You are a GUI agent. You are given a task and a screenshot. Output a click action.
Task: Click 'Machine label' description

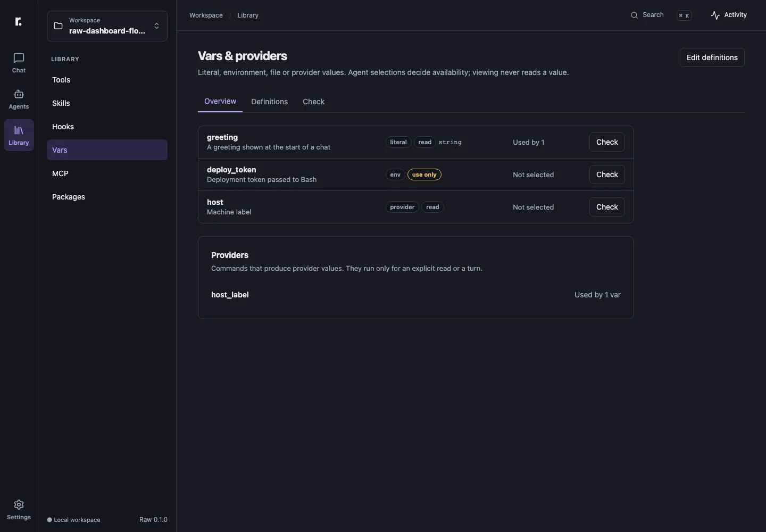pyautogui.click(x=229, y=212)
